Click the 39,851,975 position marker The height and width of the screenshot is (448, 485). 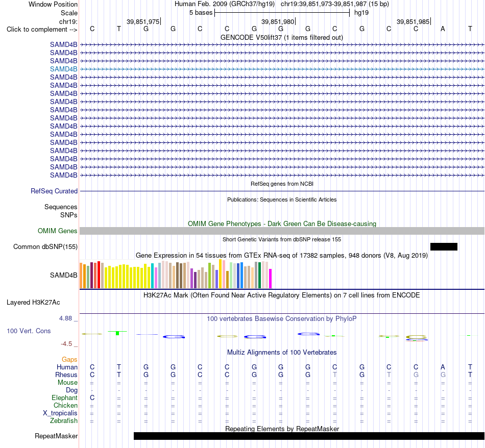[x=143, y=21]
